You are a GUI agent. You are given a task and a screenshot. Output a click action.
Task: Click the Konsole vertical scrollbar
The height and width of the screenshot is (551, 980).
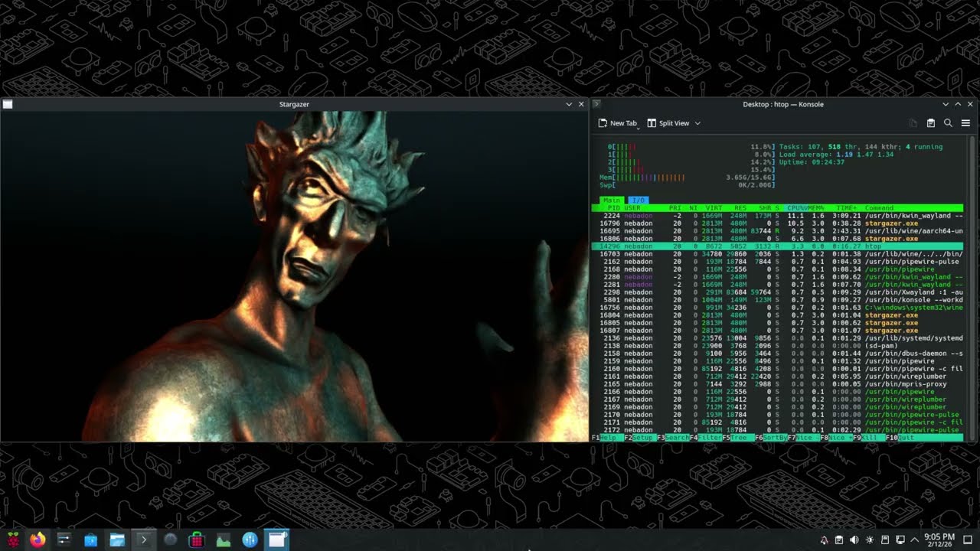pyautogui.click(x=973, y=289)
